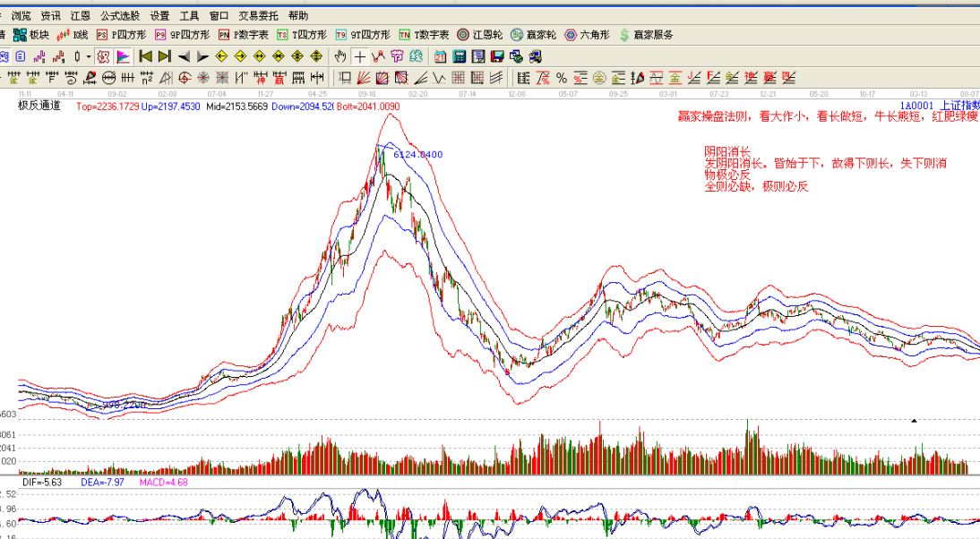The image size is (980, 539).
Task: Select the hand pan tool icon
Action: click(x=340, y=56)
